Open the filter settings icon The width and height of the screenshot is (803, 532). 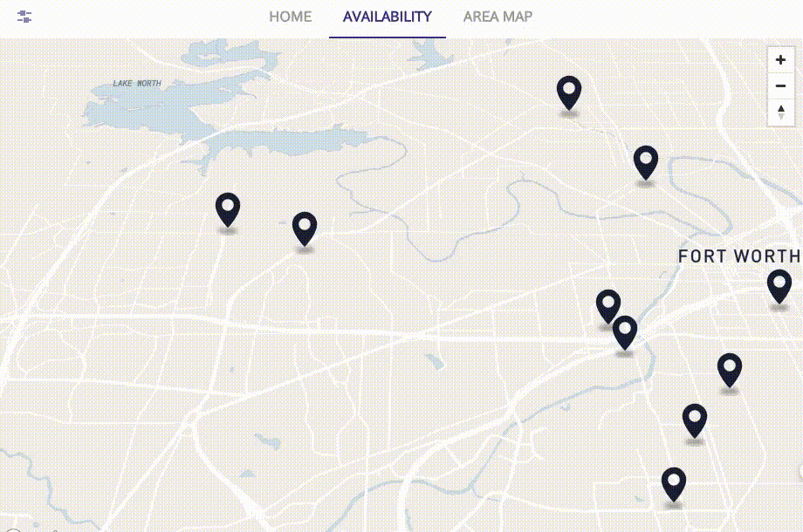(24, 17)
